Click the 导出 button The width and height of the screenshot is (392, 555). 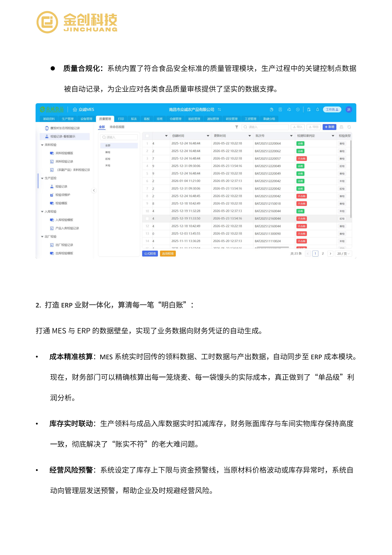point(314,127)
